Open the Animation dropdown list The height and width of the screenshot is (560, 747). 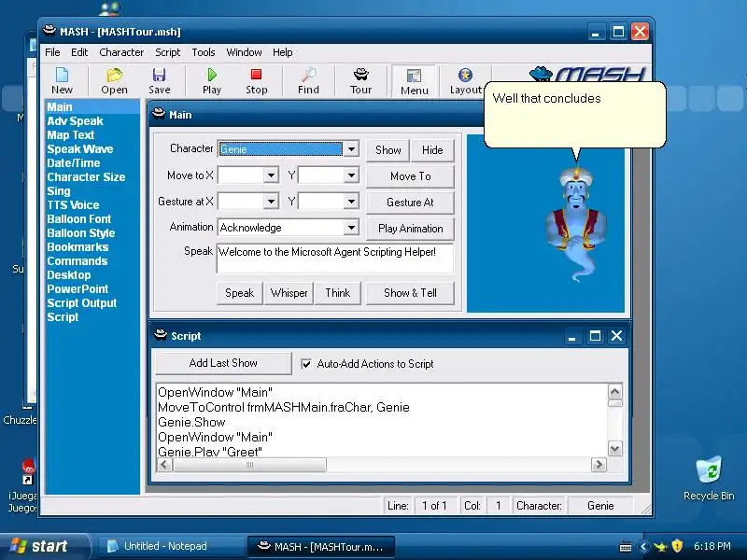point(351,228)
